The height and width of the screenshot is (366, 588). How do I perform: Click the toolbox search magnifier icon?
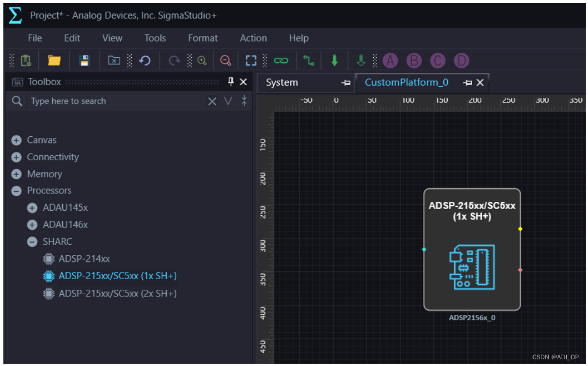(17, 101)
